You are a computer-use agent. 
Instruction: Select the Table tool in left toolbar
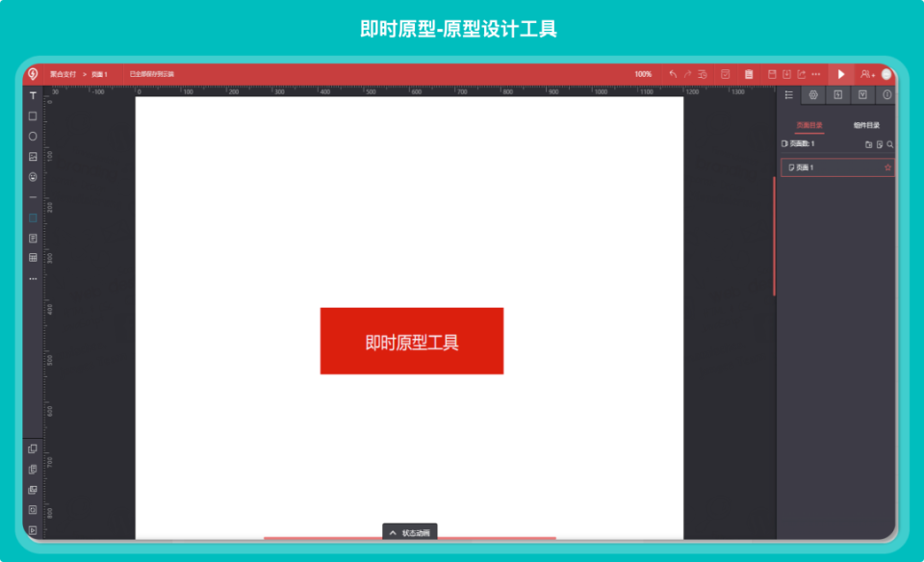(33, 258)
